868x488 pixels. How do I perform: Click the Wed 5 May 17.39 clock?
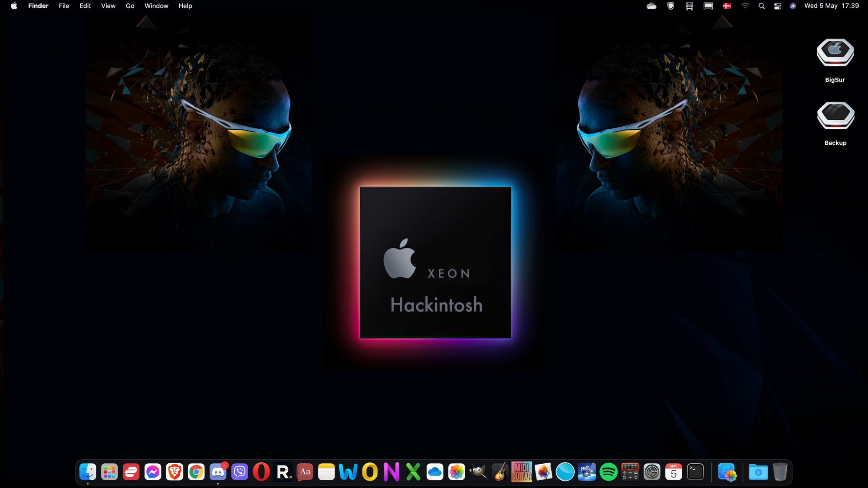832,6
